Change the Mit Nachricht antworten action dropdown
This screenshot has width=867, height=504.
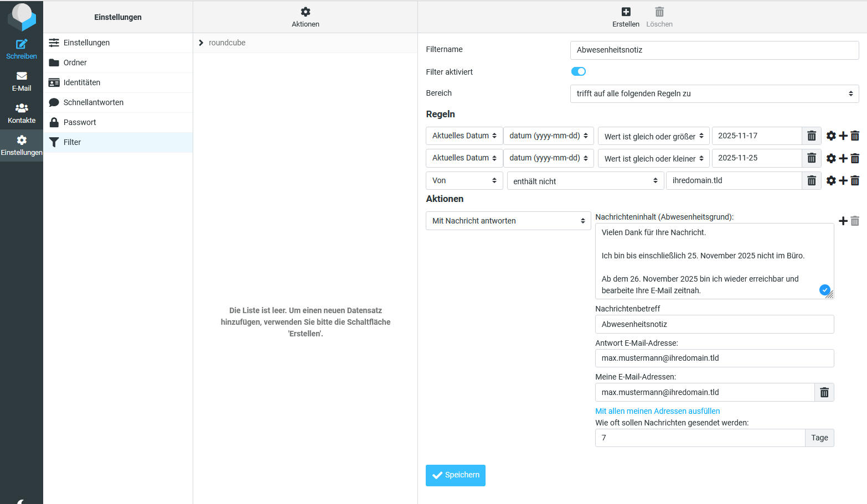pyautogui.click(x=508, y=221)
